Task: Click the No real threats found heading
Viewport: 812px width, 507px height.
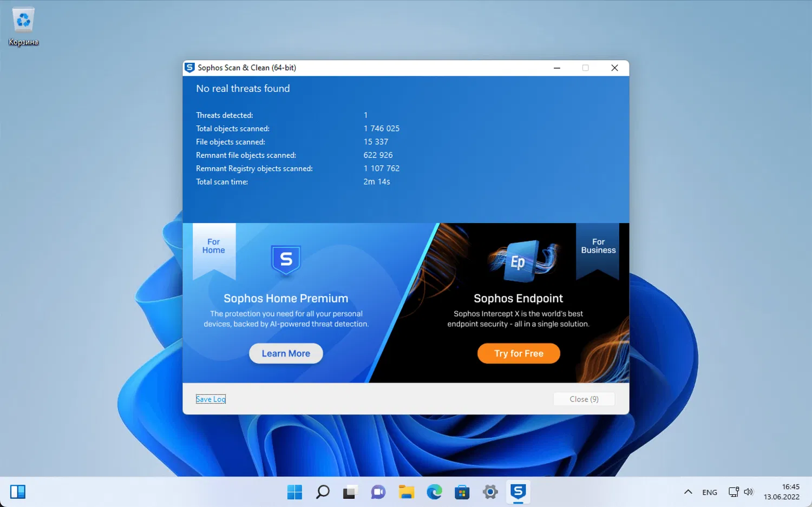Action: tap(243, 89)
